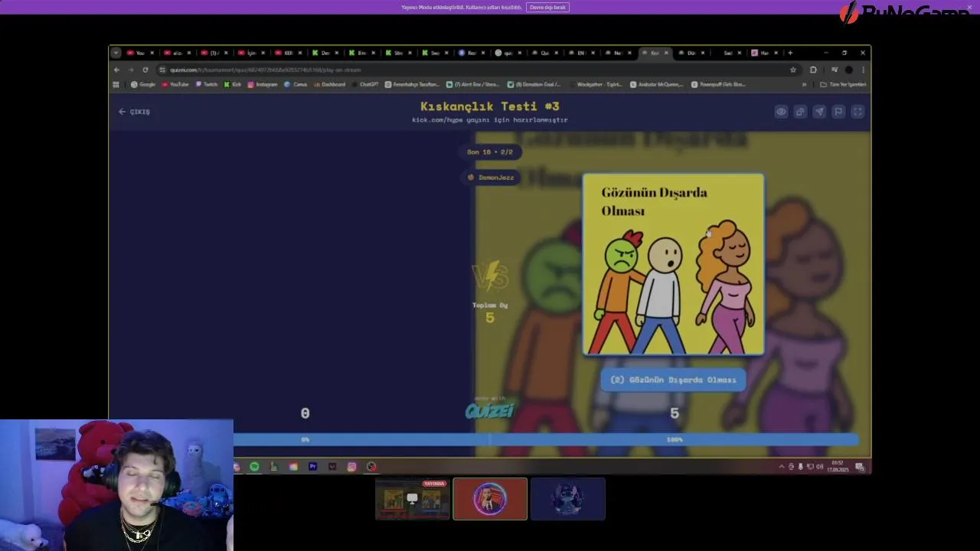Open the Google bookmark
Viewport: 980px width, 551px height.
click(143, 84)
